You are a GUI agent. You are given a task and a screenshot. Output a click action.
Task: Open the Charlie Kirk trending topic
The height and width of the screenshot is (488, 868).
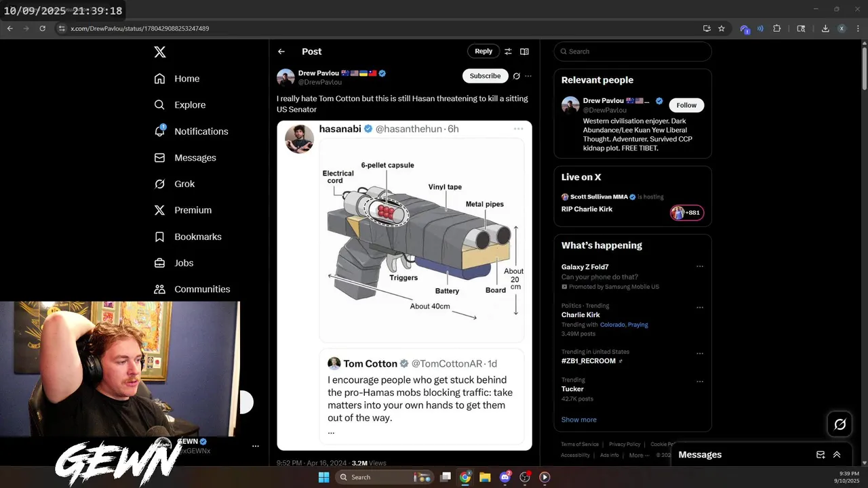point(580,315)
